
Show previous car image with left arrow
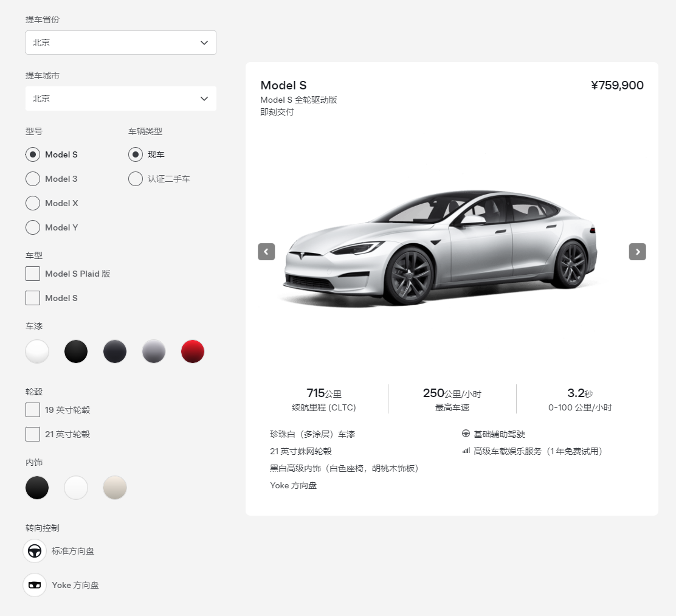click(x=266, y=252)
